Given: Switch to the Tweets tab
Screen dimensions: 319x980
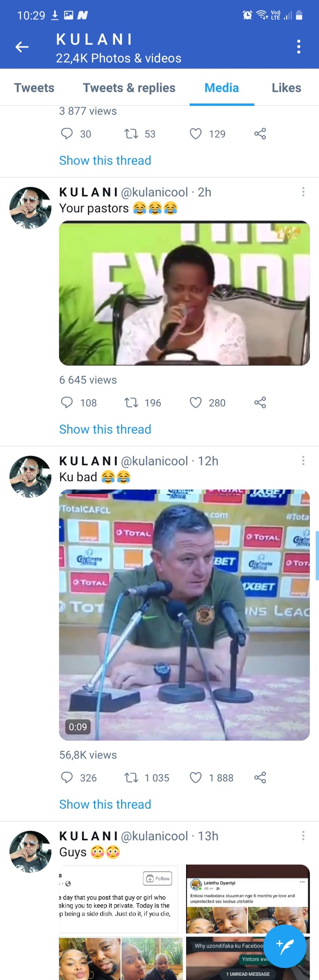Looking at the screenshot, I should click(34, 88).
